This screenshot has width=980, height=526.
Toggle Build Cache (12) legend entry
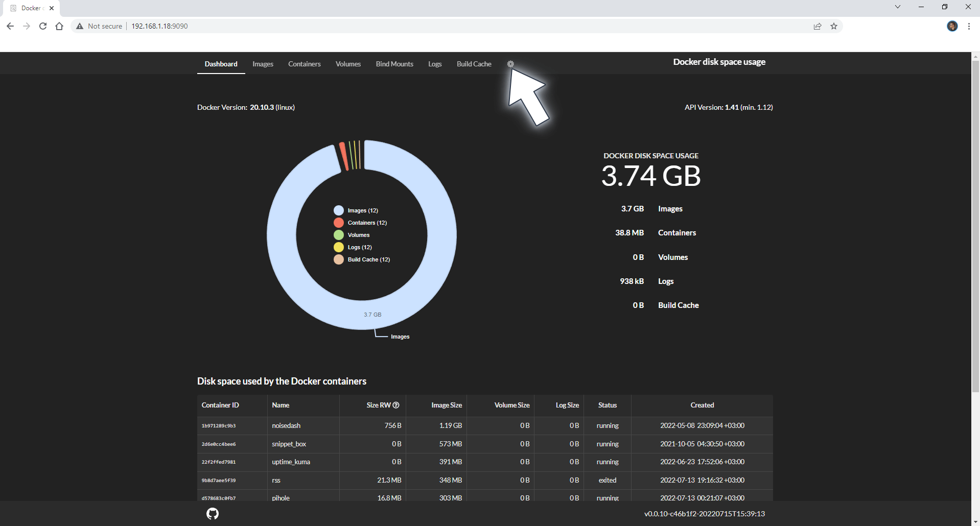[x=362, y=259]
